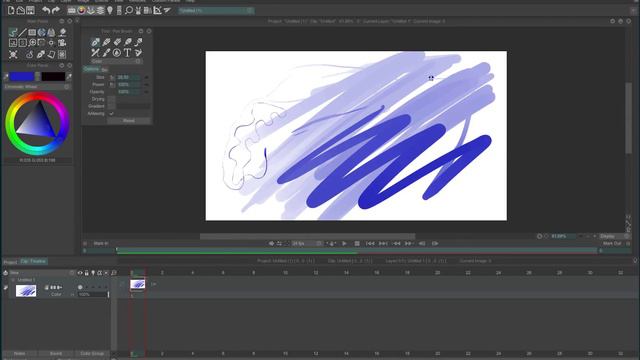Toggle the color panel icon in top toolbar
This screenshot has width=640, height=360.
(81, 10)
